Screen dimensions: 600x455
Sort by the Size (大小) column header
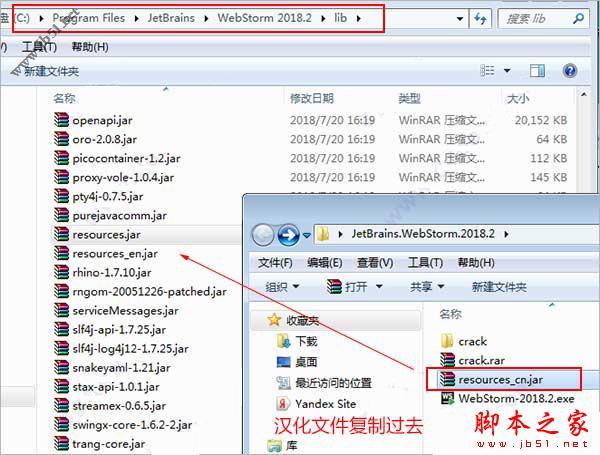click(x=517, y=99)
